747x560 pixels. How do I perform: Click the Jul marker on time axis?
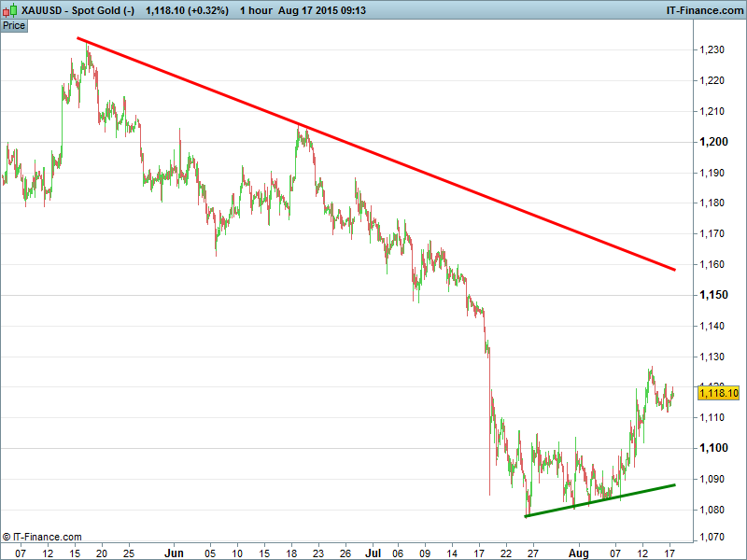[374, 553]
